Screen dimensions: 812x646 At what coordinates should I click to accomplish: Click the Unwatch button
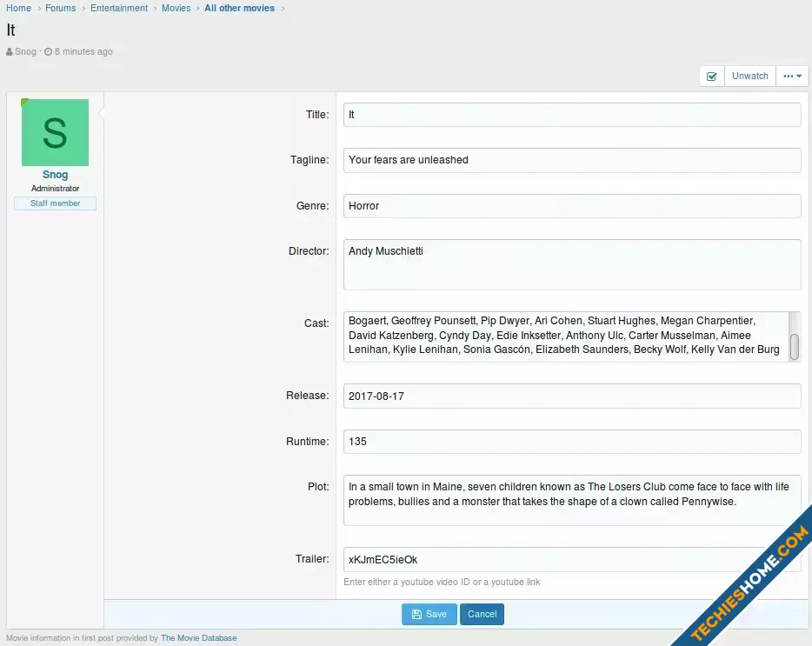(x=750, y=77)
